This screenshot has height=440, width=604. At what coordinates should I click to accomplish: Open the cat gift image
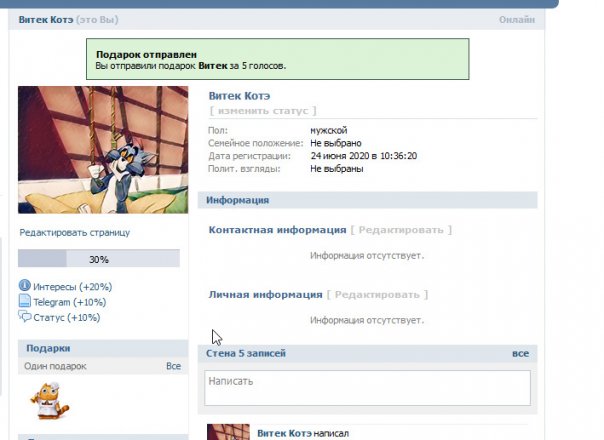point(49,400)
